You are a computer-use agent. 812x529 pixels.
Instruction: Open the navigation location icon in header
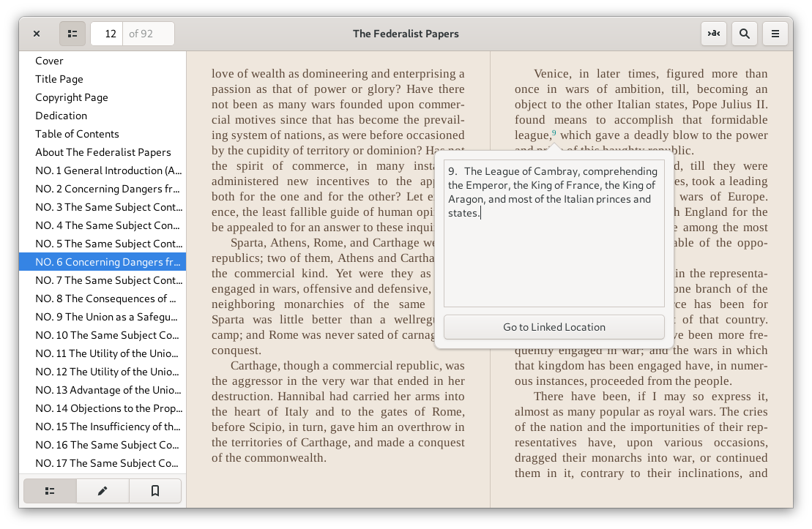point(714,34)
